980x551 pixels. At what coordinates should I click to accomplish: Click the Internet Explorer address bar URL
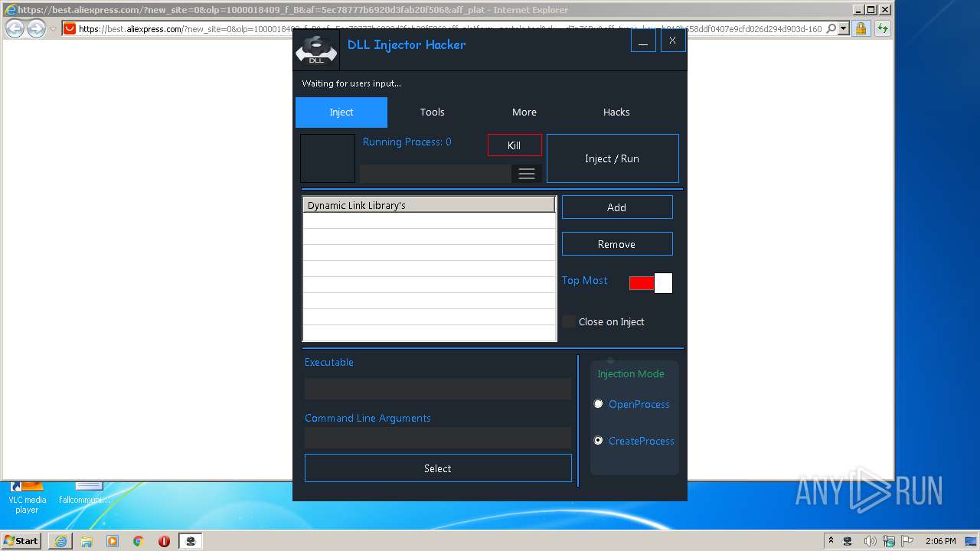tap(450, 29)
